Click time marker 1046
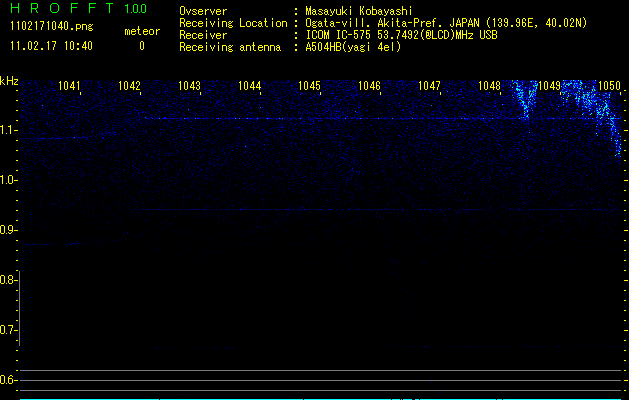Viewport: 629px width, 400px height. (369, 86)
